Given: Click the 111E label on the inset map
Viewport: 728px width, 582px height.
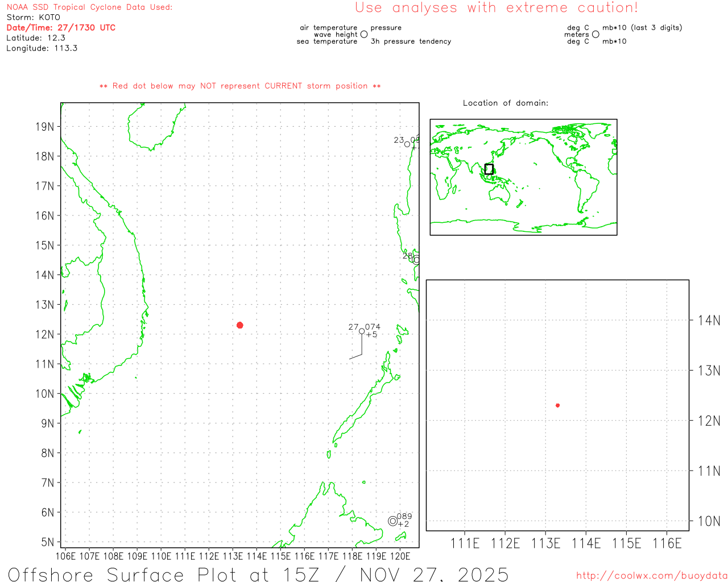Looking at the screenshot, I should [x=465, y=543].
